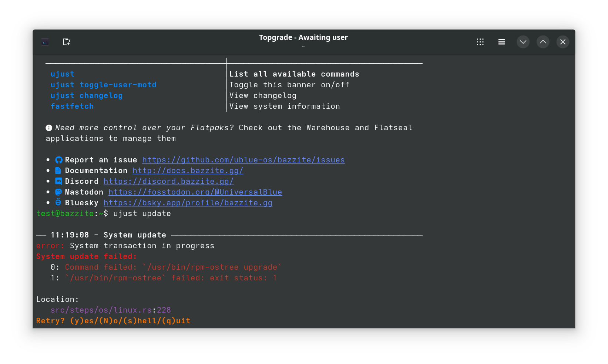Open the main hamburger menu
The height and width of the screenshot is (364, 608).
pyautogui.click(x=501, y=42)
